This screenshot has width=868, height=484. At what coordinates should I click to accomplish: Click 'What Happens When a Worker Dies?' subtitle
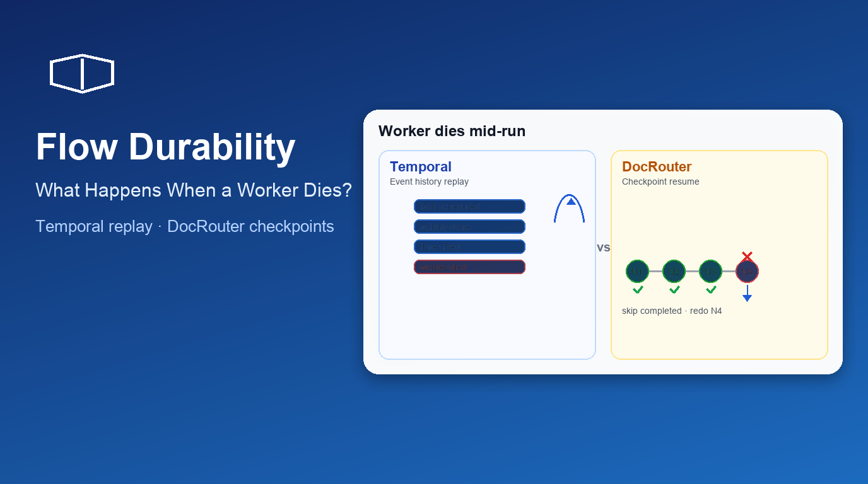(x=194, y=190)
